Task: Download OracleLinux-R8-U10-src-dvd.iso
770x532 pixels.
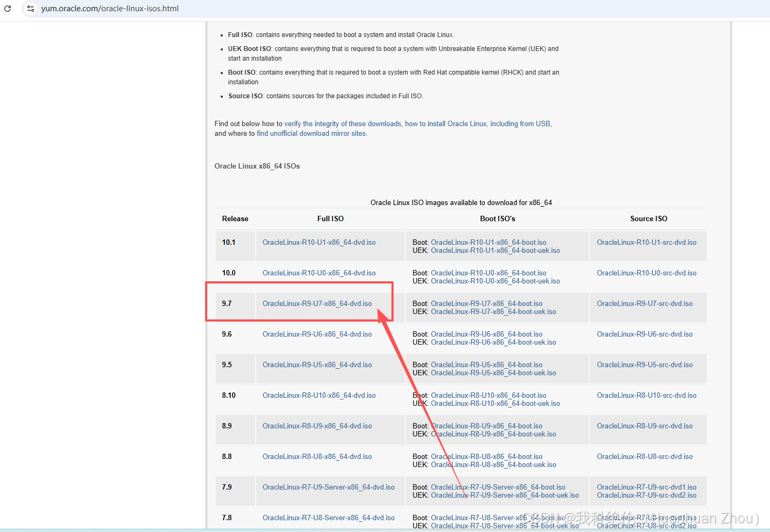Action: 646,396
